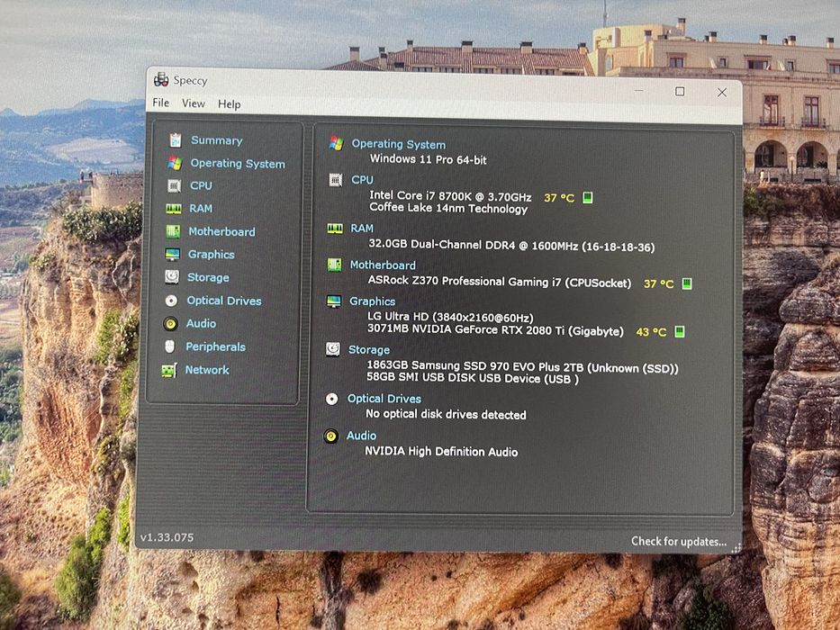
Task: Click Check for updates link
Action: pyautogui.click(x=679, y=542)
